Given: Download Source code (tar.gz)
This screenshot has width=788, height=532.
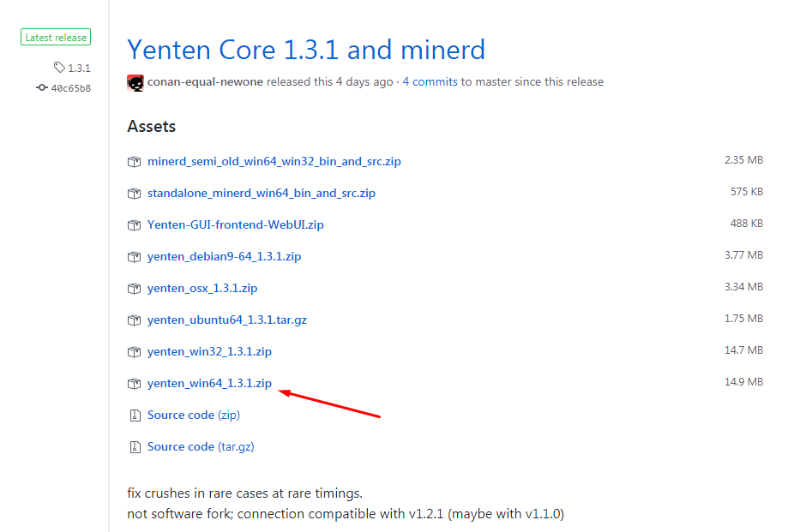Looking at the screenshot, I should tap(201, 446).
